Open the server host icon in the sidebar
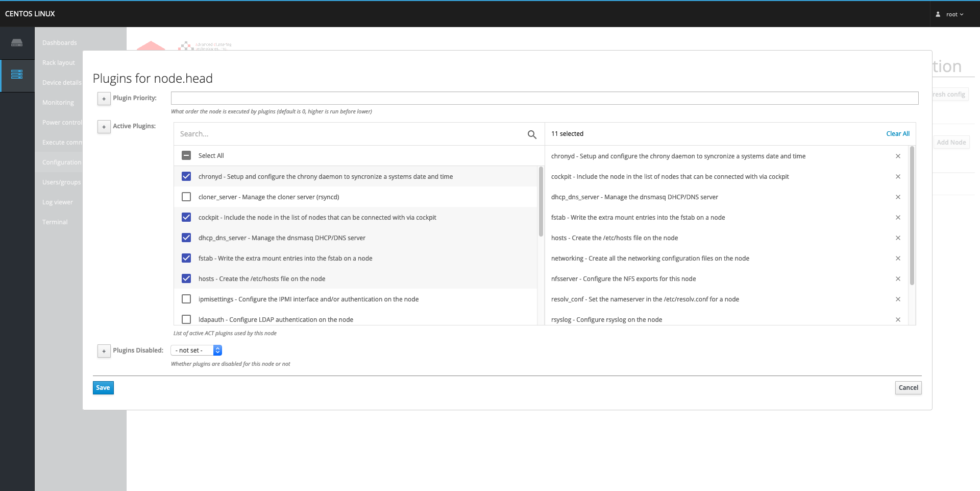 coord(17,43)
